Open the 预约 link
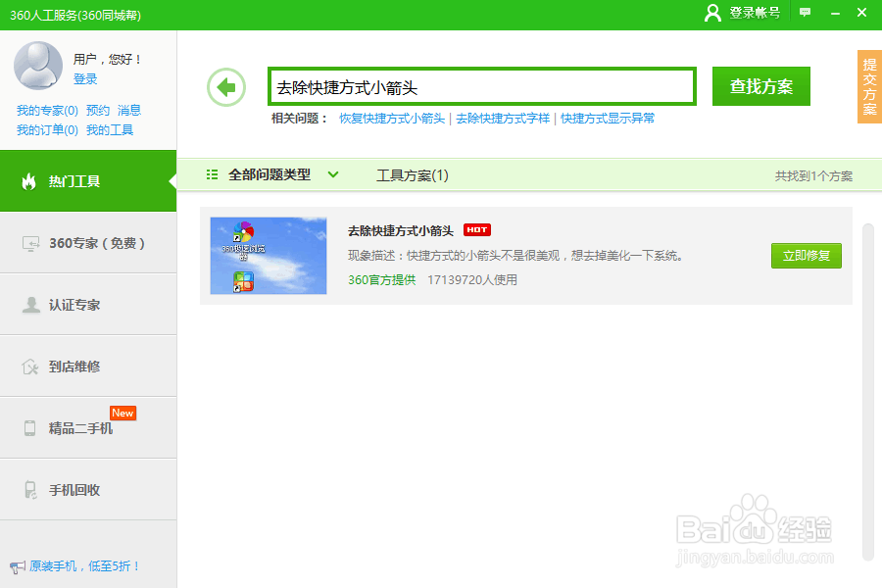882x588 pixels. coord(98,111)
